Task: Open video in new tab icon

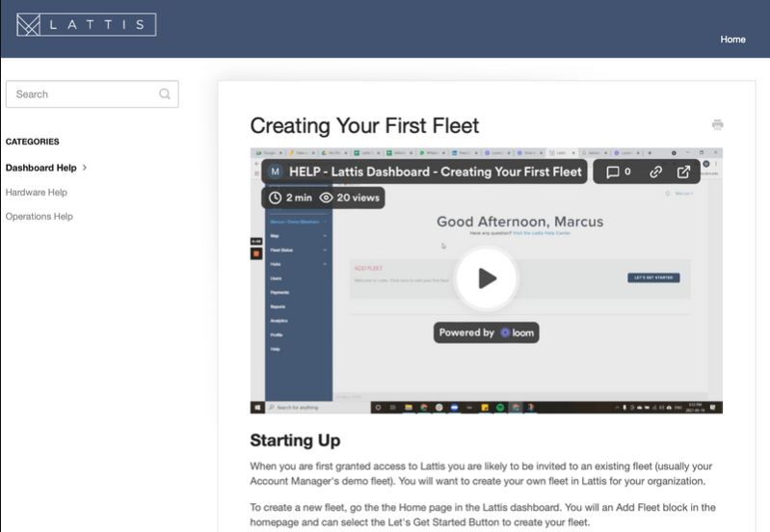Action: (683, 172)
